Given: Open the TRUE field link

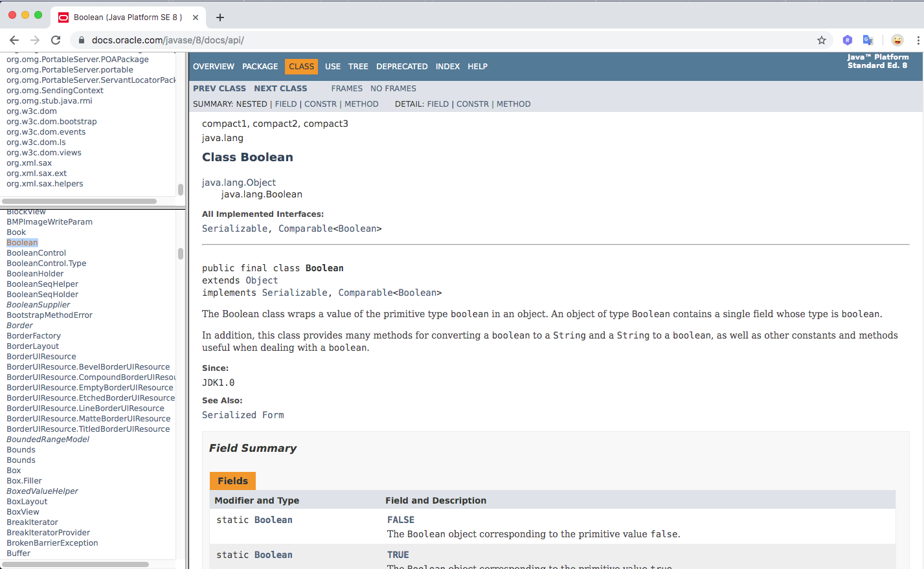Looking at the screenshot, I should pyautogui.click(x=398, y=555).
